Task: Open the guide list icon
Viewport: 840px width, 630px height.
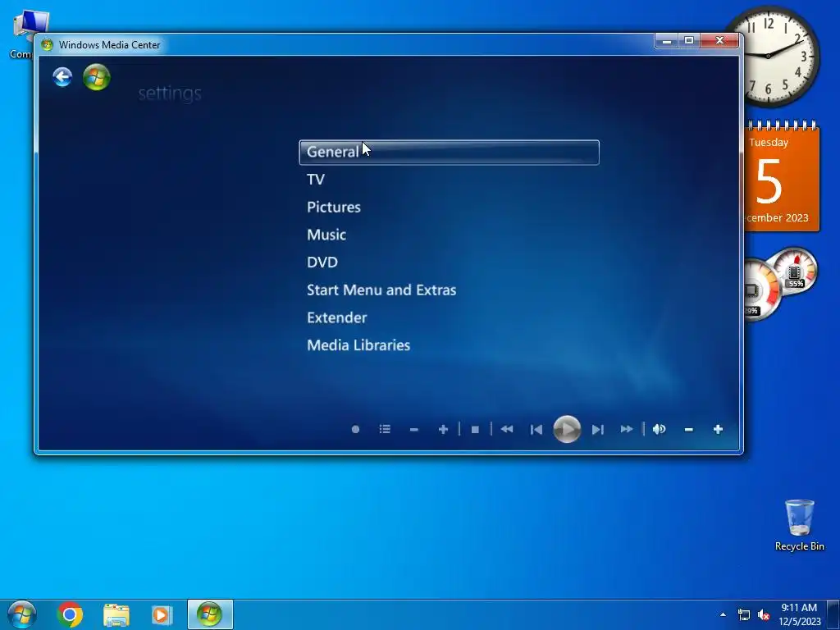Action: pos(385,429)
